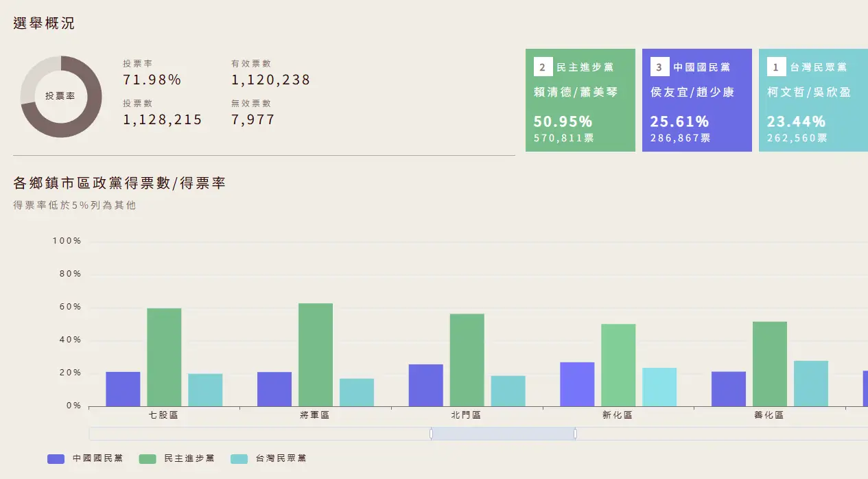Click the green 民主進步黨 bar for 七股區
Screen dimensions: 868x479
click(164, 357)
